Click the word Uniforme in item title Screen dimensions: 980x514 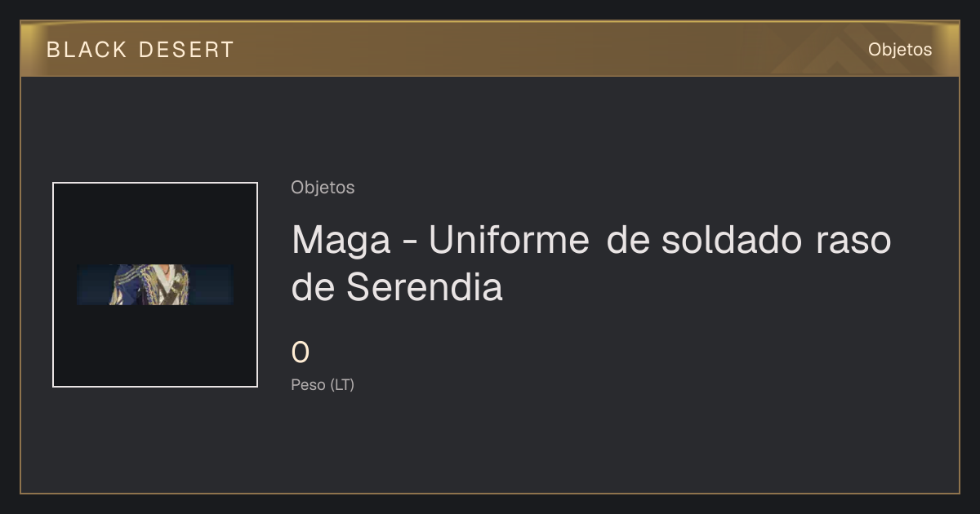tap(509, 240)
